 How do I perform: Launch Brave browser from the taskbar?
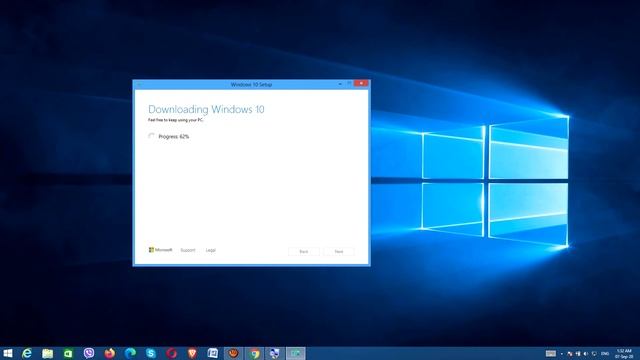[x=192, y=353]
